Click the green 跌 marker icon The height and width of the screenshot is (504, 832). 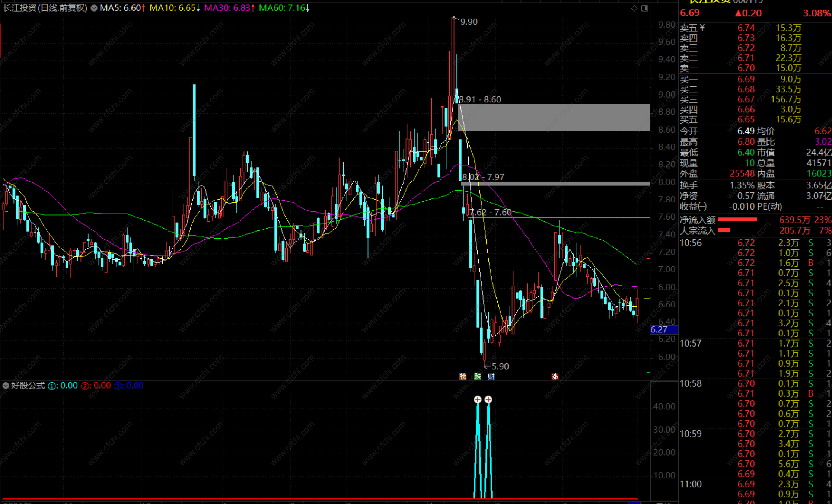pos(478,376)
